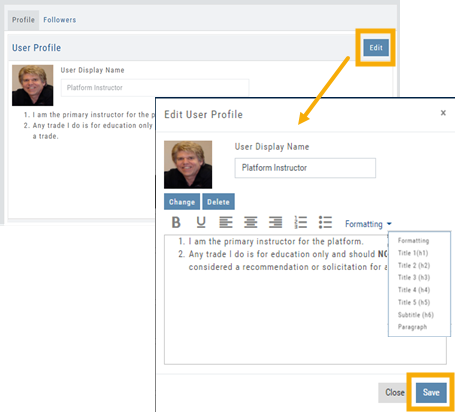Save the edited user profile
456x413 pixels.
coord(431,392)
